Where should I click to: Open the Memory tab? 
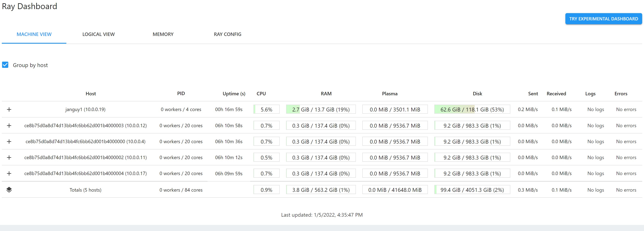click(163, 34)
